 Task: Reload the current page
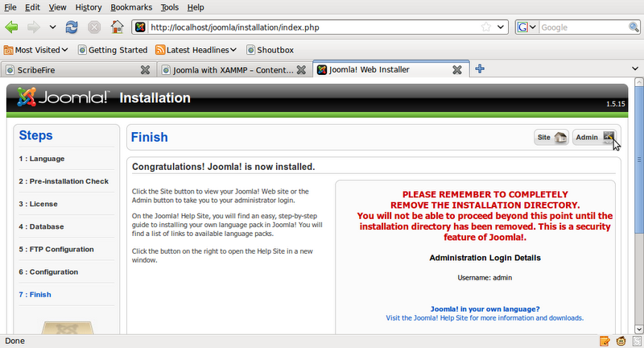(x=72, y=27)
